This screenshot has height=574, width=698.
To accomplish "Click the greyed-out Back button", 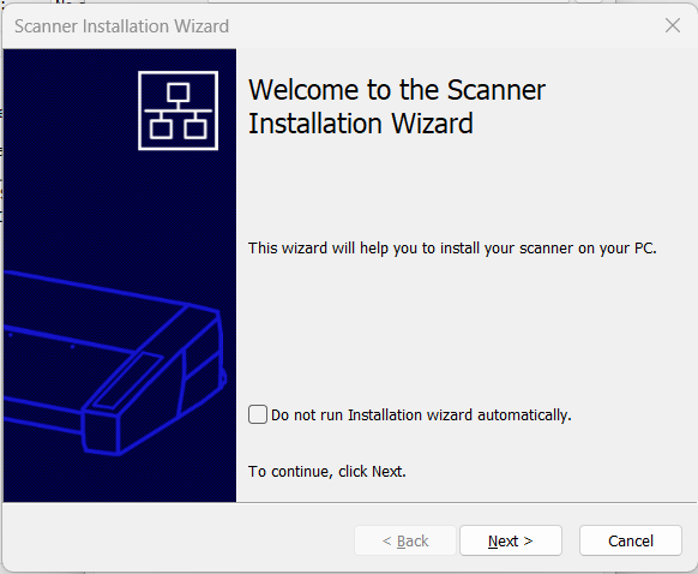I will (405, 541).
